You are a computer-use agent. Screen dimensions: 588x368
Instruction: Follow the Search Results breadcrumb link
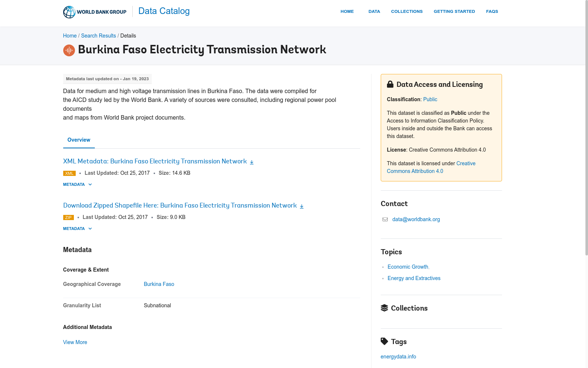[x=98, y=36]
